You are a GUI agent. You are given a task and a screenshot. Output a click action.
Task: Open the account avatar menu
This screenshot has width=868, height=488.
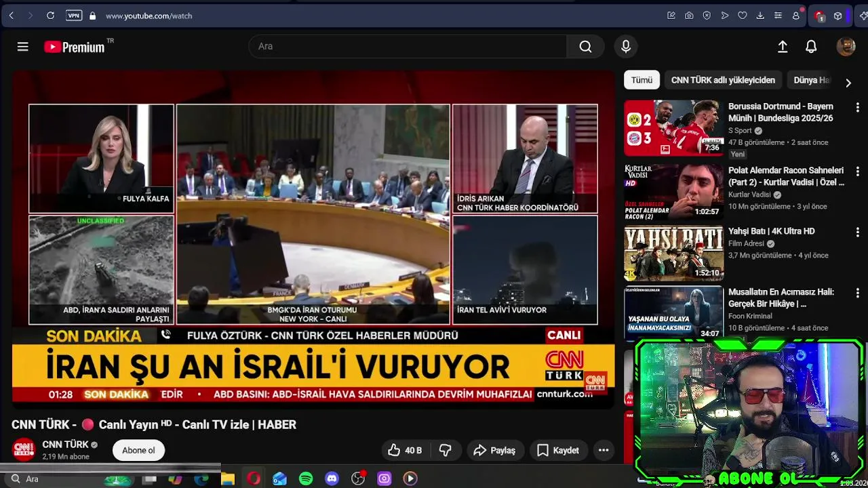(x=846, y=46)
